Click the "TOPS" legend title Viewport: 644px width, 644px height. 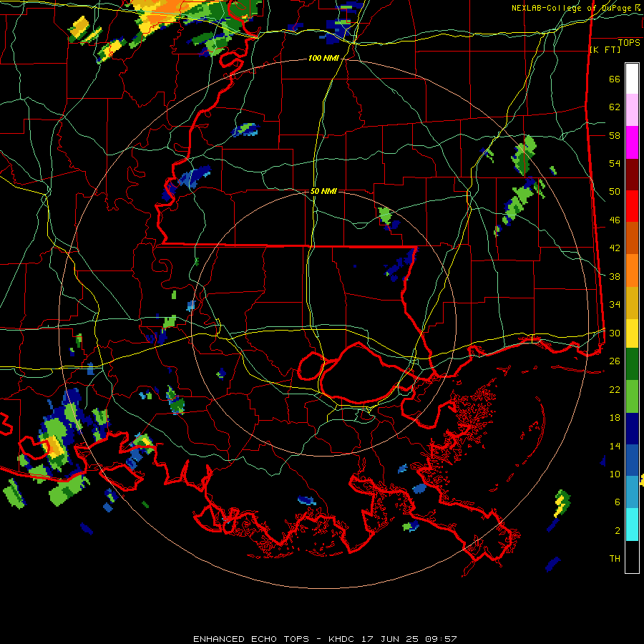(629, 43)
